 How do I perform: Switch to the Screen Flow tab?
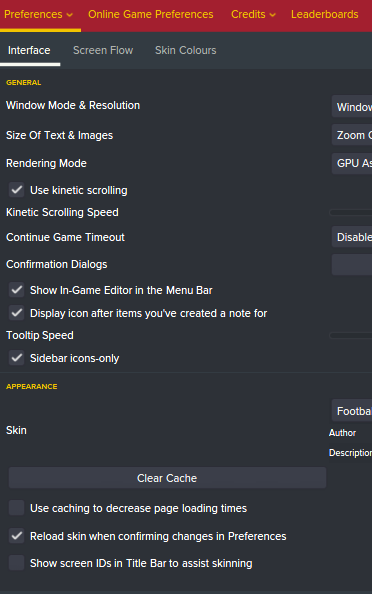click(103, 50)
